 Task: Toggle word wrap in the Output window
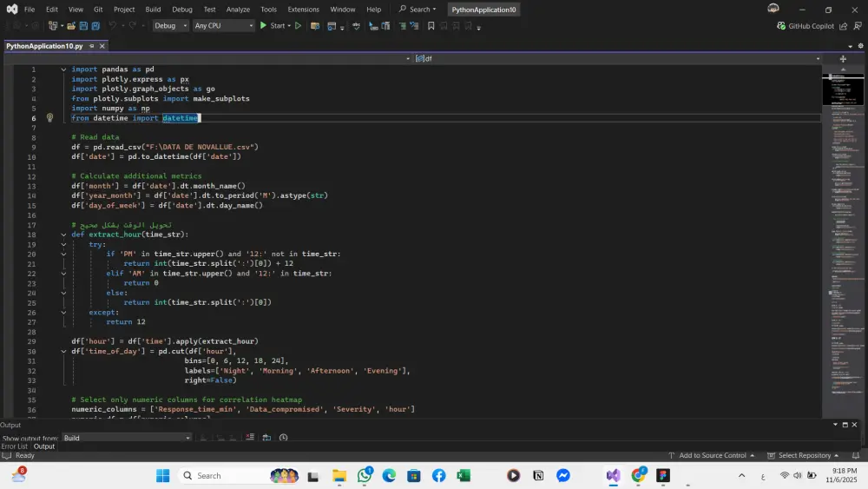[266, 438]
